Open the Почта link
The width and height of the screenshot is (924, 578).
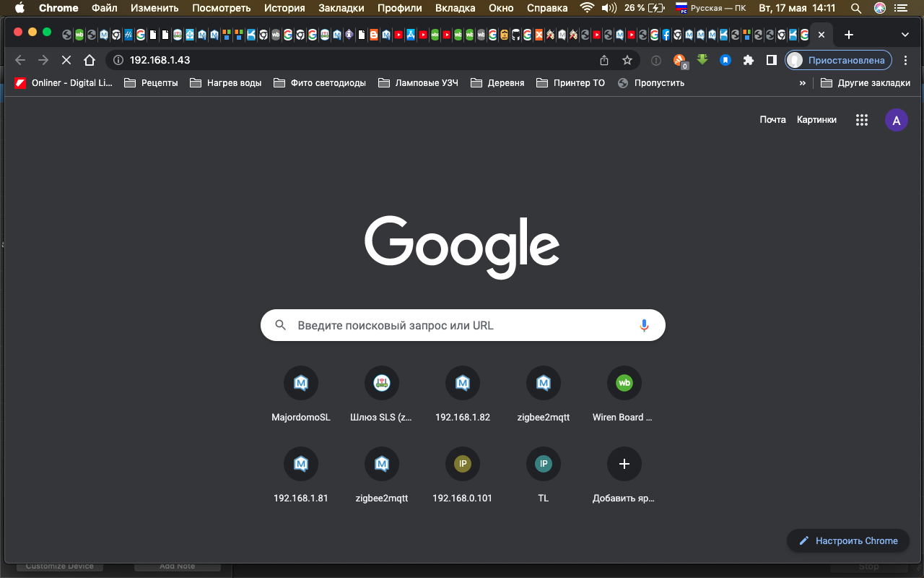772,120
